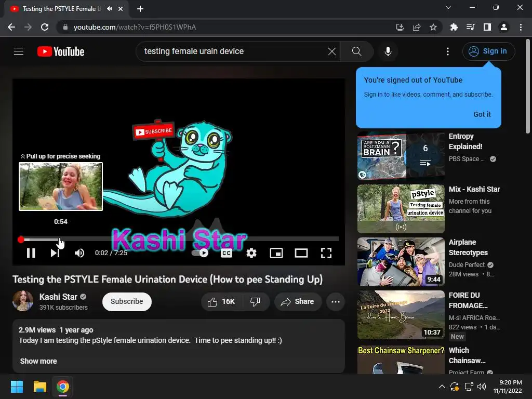The width and height of the screenshot is (532, 399).
Task: Switch to theater mode
Action: click(301, 253)
